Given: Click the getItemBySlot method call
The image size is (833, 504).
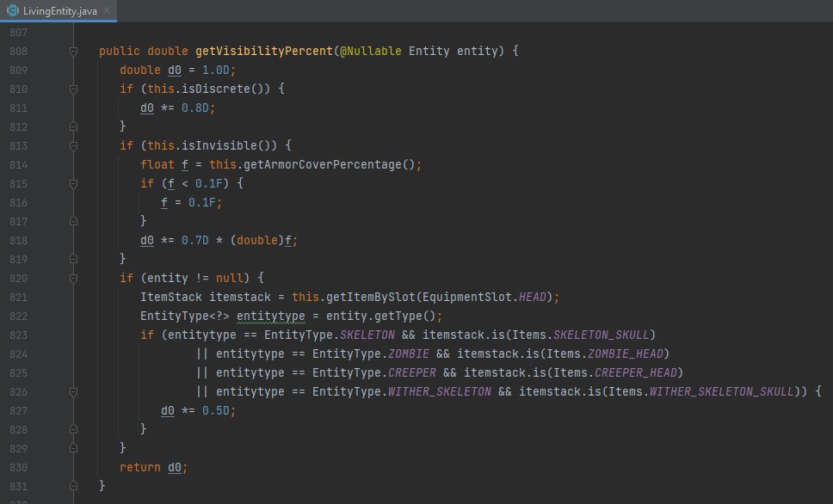Looking at the screenshot, I should 367,298.
